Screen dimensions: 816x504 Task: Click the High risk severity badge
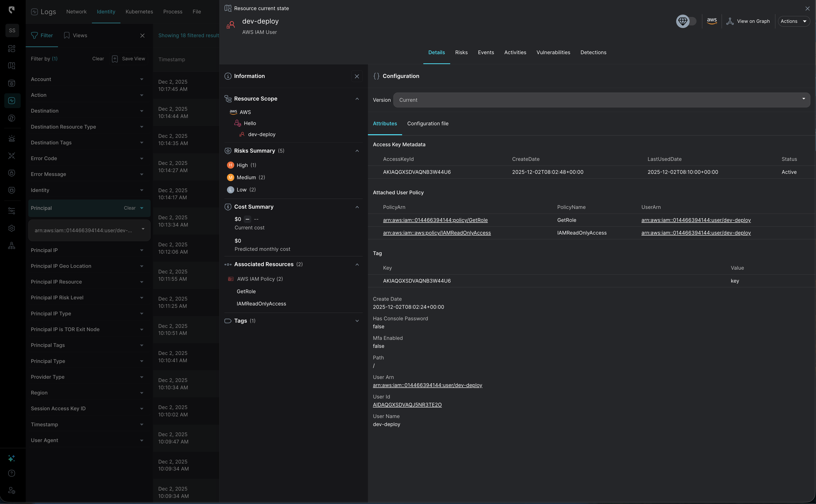[230, 165]
